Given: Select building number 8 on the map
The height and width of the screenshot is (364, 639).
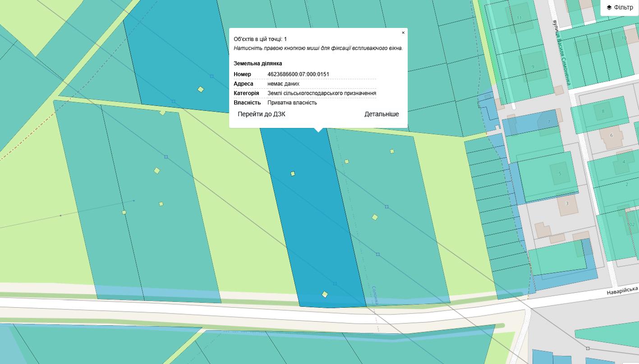Looking at the screenshot, I should 603,111.
